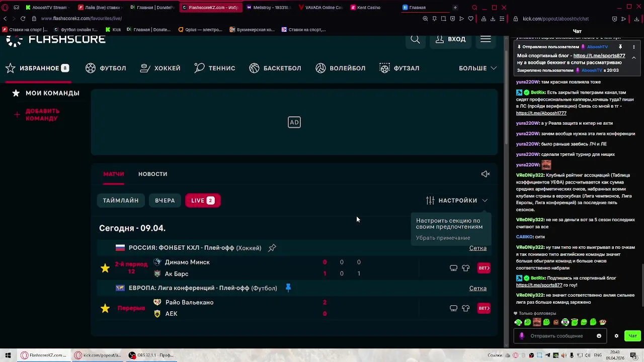The height and width of the screenshot is (362, 644).
Task: Switch to Mellstroy browser tab
Action: 269,8
